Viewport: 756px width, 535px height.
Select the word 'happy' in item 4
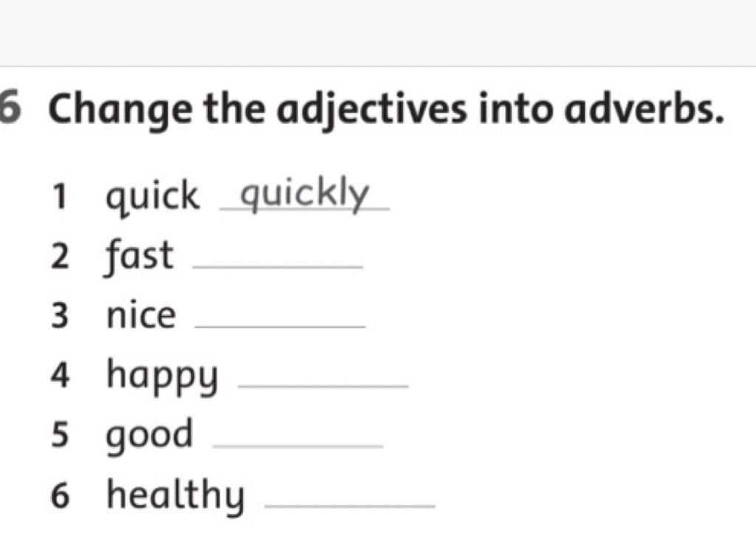[162, 376]
